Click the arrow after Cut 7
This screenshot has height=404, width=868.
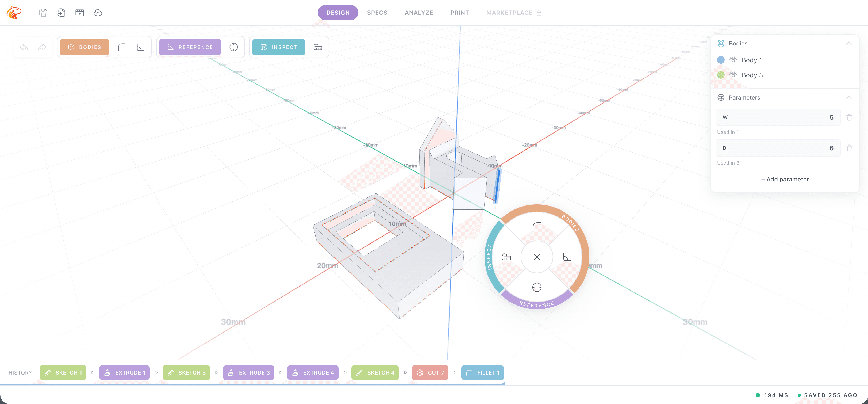pyautogui.click(x=455, y=373)
